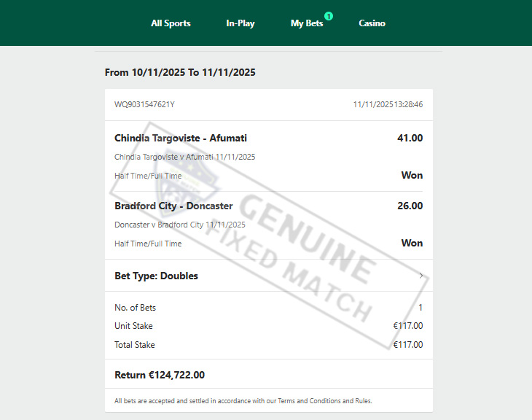Go to the Casino tab
Screen dimensions: 532x420
(x=372, y=23)
